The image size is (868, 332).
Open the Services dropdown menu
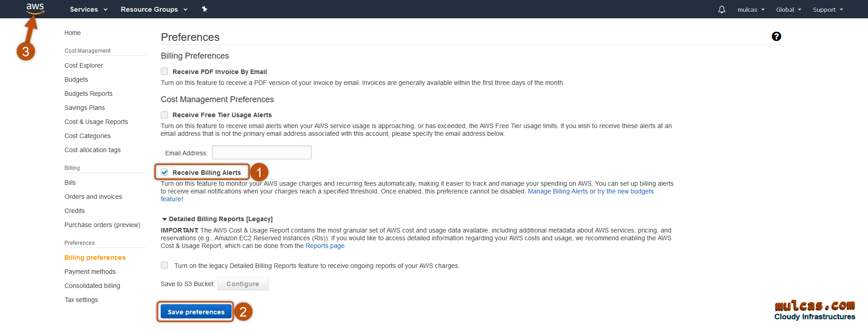[x=89, y=10]
